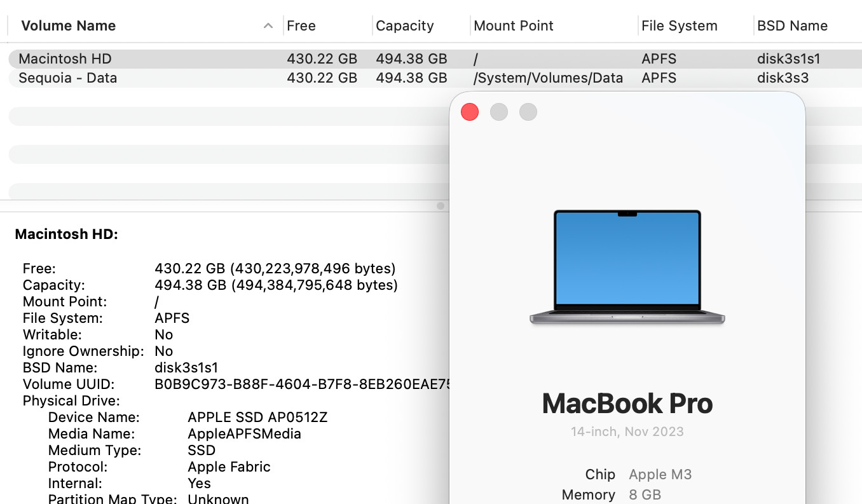This screenshot has width=862, height=504.
Task: Click the disabled minimize button in About This Mac
Action: (499, 112)
